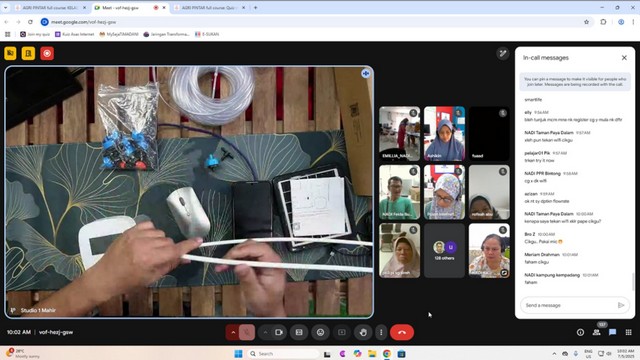640x360 pixels.
Task: Toggle the chat panel icon
Action: click(x=612, y=332)
